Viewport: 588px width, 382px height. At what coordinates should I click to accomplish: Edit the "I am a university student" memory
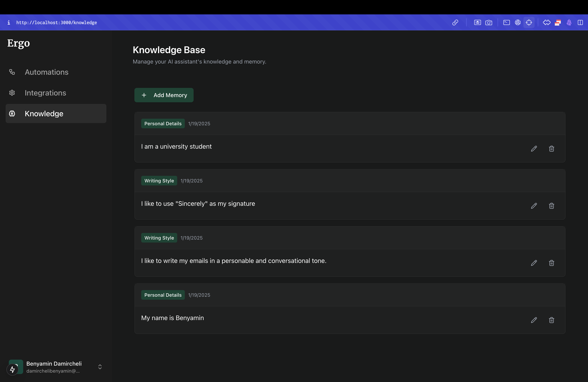534,149
